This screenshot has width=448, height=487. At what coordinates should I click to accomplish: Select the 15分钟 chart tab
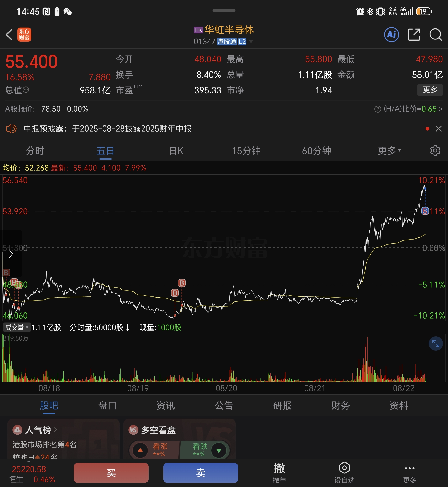click(x=246, y=151)
